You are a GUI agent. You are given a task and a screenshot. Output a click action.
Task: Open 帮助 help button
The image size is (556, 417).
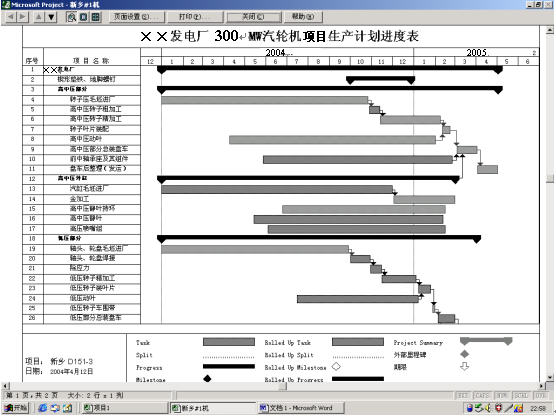click(x=302, y=17)
